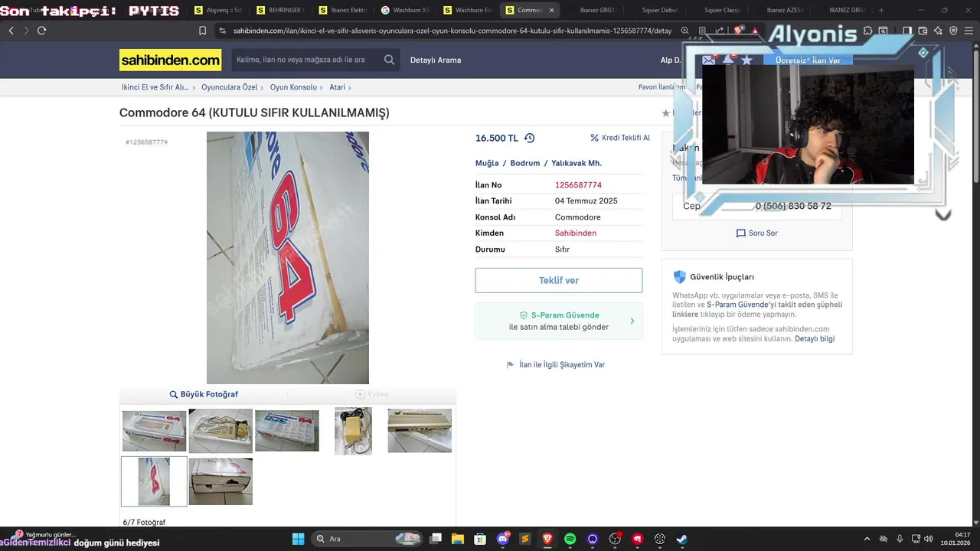Image resolution: width=980 pixels, height=551 pixels.
Task: Switch to the Washburn X3 tab
Action: (404, 10)
